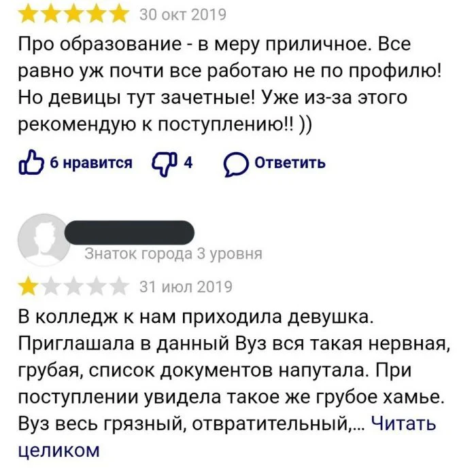
Task: Click the speech bubble reply icon
Action: [x=235, y=163]
